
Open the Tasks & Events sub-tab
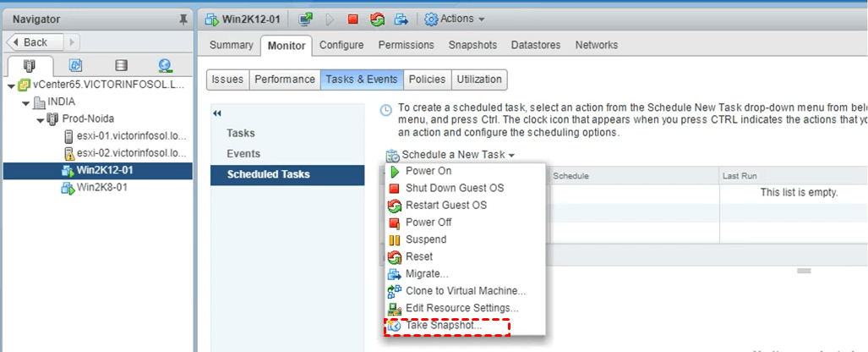(x=362, y=80)
